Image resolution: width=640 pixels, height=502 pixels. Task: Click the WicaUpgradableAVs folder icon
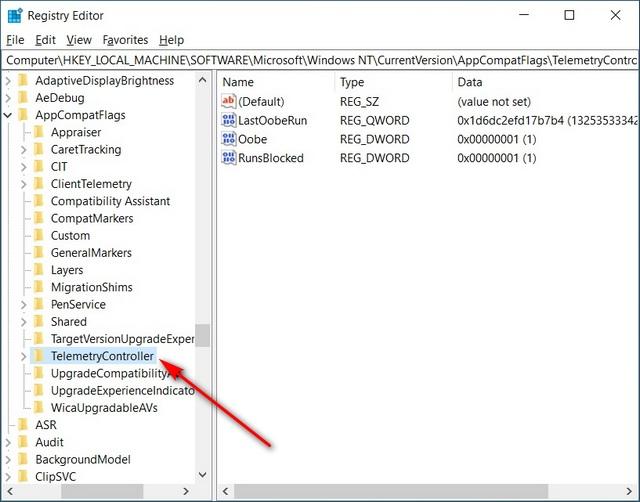(39, 407)
